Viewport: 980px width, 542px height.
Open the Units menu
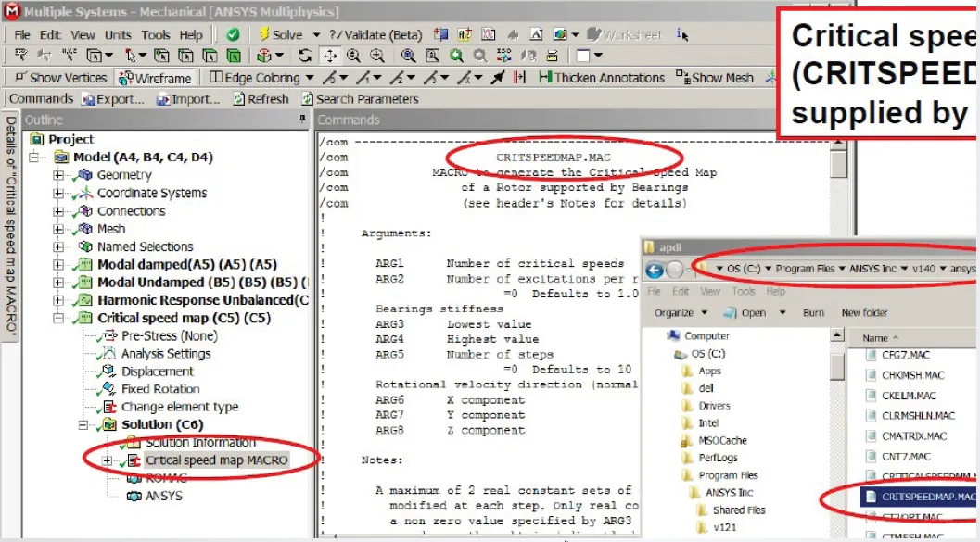pos(118,35)
